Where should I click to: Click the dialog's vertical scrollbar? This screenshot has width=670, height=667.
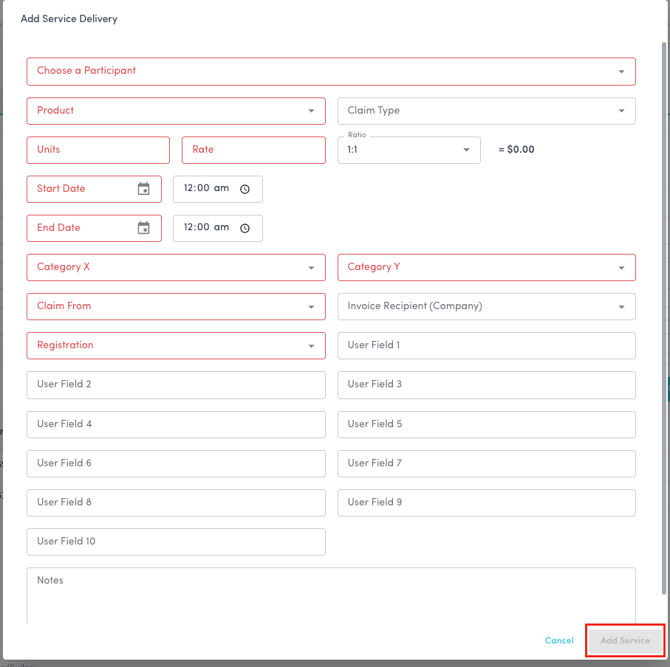pyautogui.click(x=664, y=318)
